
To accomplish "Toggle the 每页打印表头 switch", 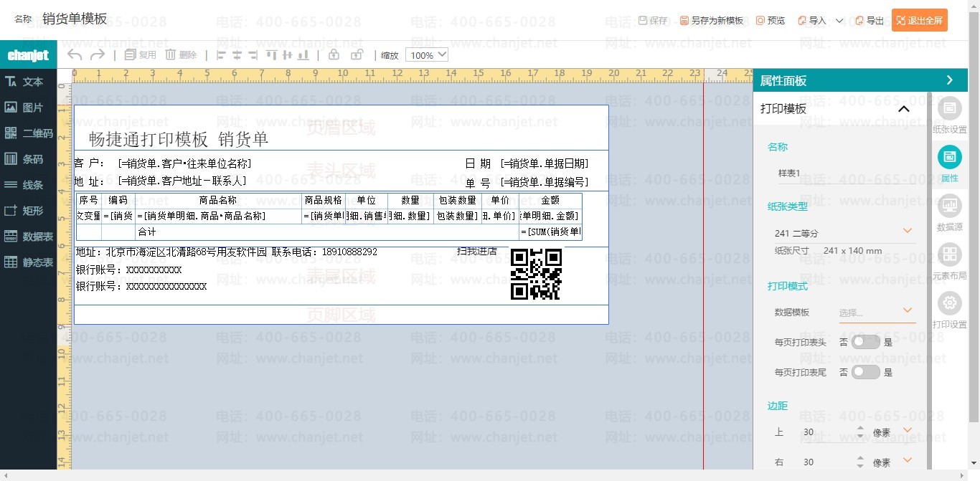I will [x=865, y=342].
